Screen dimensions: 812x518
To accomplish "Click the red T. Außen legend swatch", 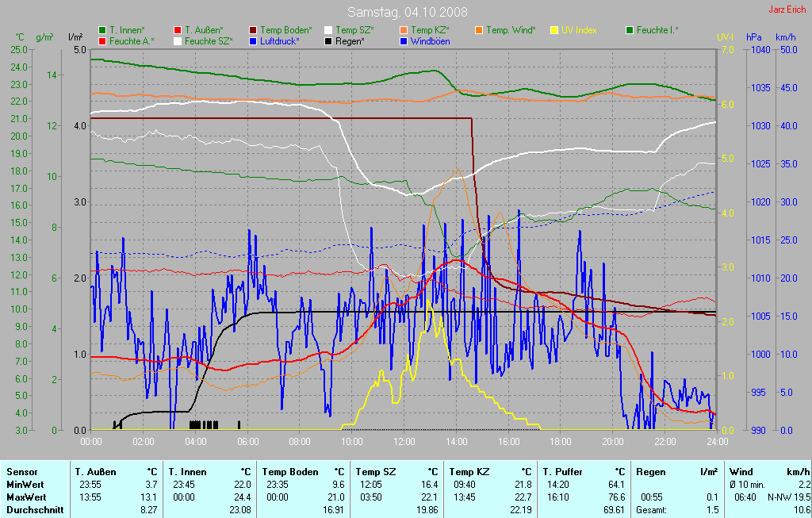I will coord(178,30).
